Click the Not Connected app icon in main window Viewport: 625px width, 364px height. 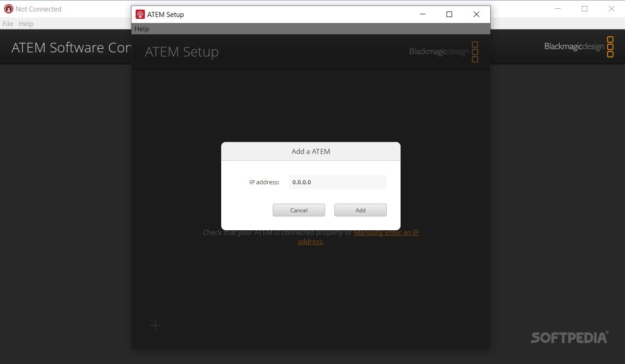tap(8, 9)
